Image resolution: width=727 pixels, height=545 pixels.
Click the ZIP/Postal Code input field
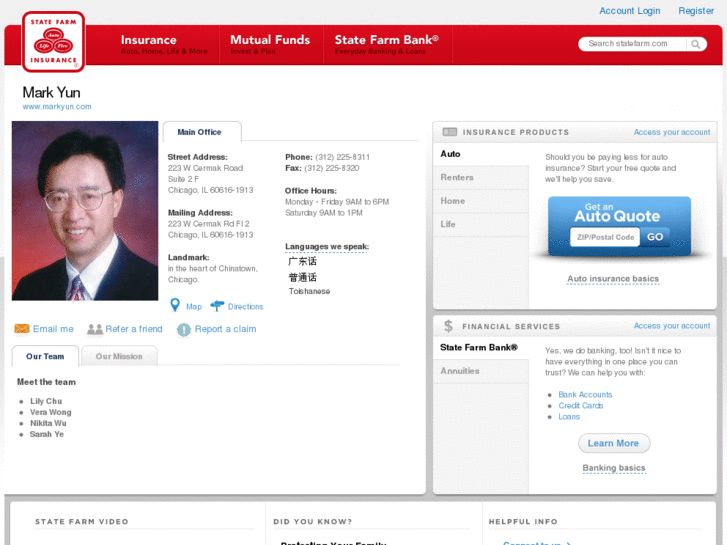click(605, 237)
